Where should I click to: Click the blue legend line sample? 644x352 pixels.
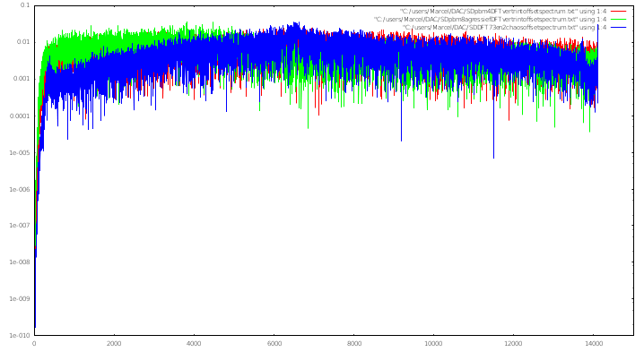coord(619,28)
